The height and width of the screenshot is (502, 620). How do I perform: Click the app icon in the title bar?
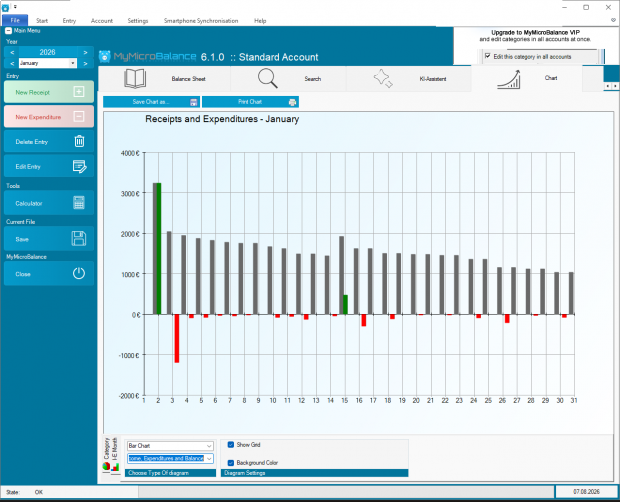click(x=5, y=8)
